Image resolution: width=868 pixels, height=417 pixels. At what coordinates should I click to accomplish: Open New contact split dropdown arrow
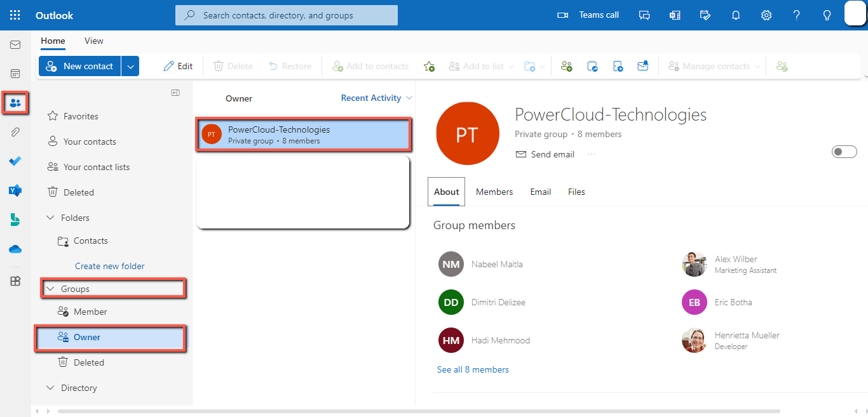130,66
